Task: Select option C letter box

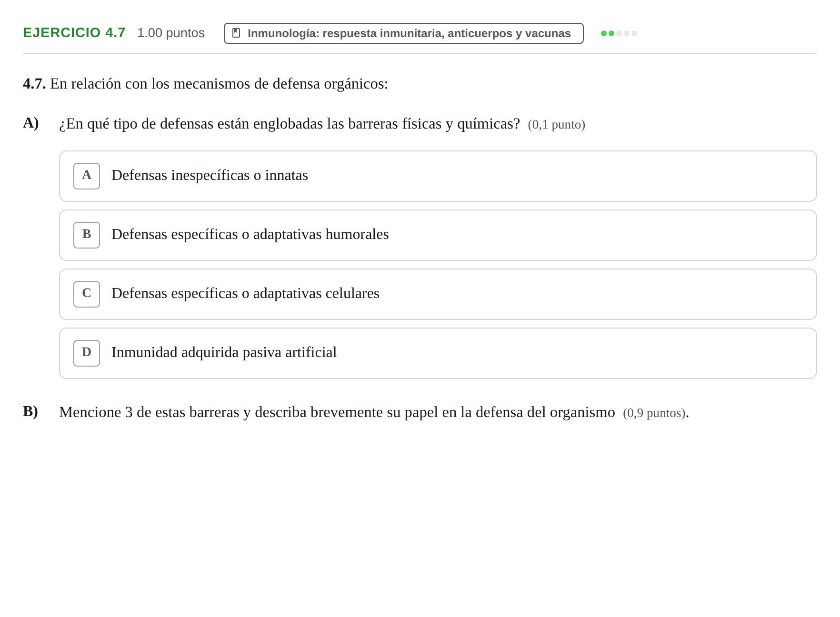Action: pos(87,294)
